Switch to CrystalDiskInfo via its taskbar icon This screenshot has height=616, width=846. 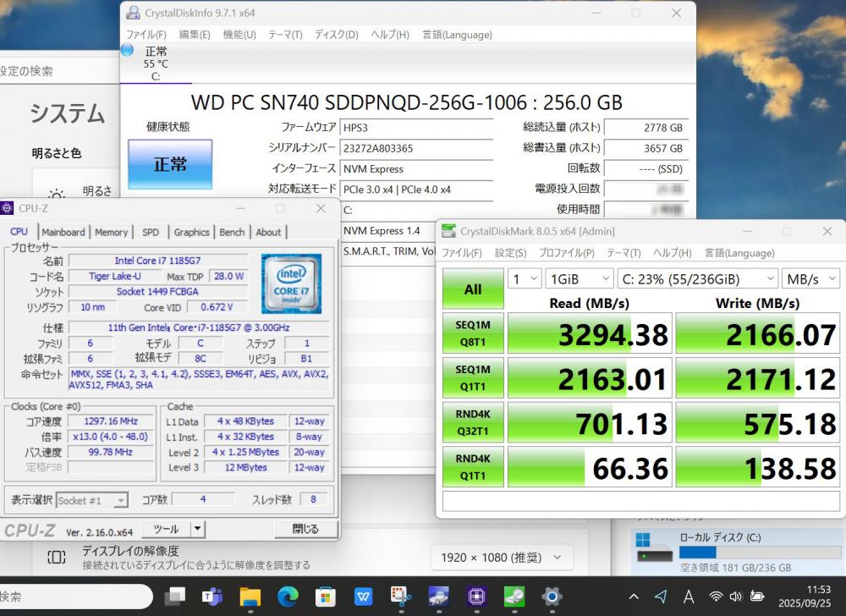coord(438,596)
